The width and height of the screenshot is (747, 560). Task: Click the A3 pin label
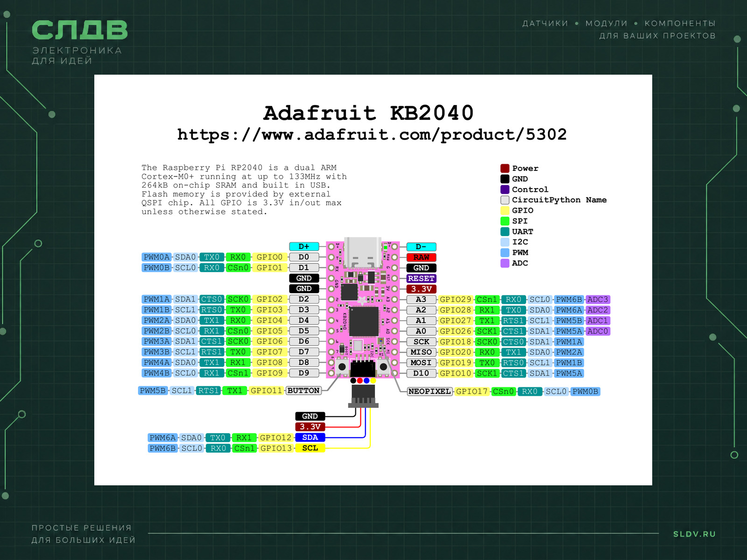tap(421, 300)
